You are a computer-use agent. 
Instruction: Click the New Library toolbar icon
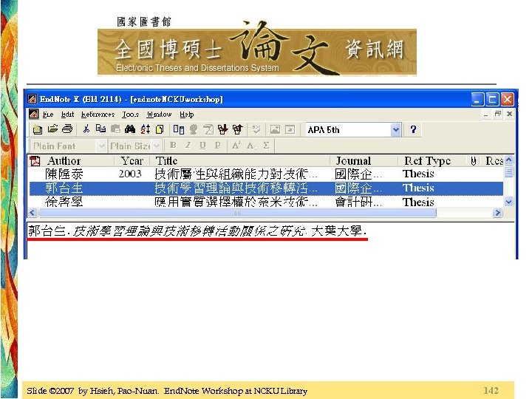[38, 129]
